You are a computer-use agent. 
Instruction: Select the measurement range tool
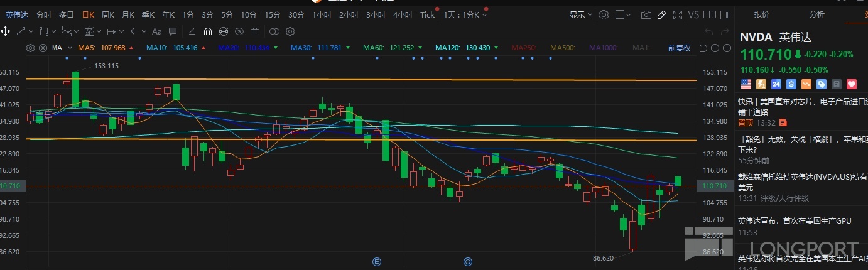pos(89,31)
